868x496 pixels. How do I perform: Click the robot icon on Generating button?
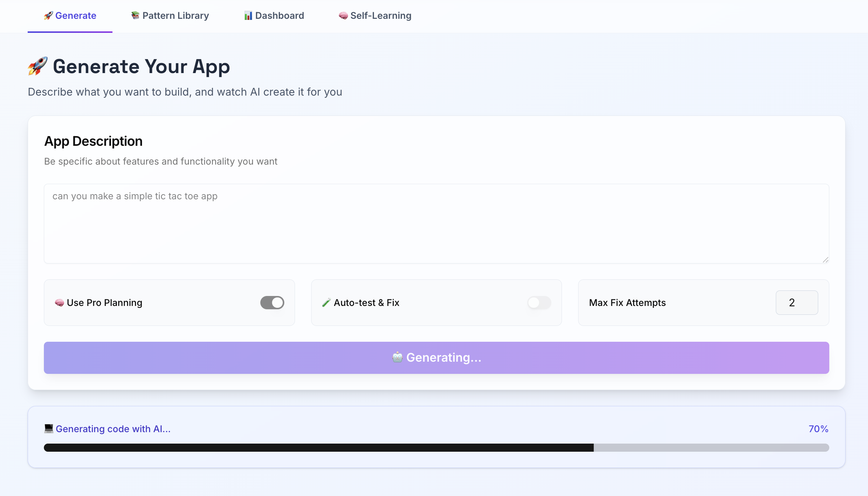(397, 357)
